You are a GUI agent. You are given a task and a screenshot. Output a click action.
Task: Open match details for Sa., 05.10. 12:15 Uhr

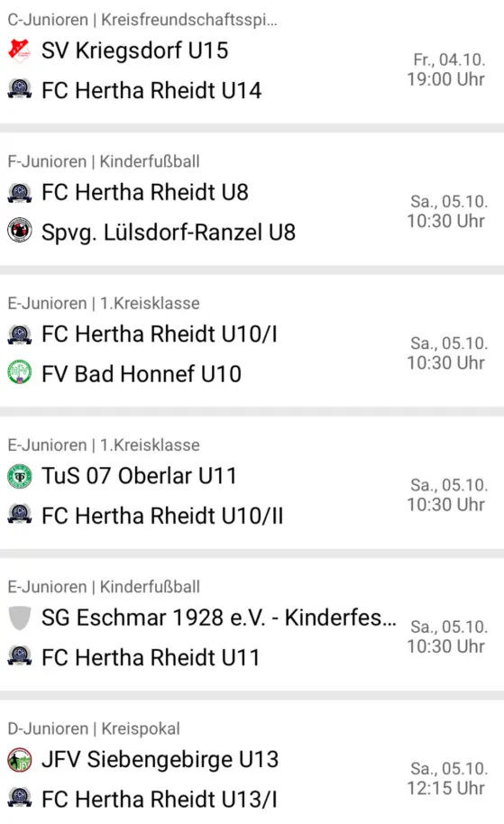click(x=447, y=778)
